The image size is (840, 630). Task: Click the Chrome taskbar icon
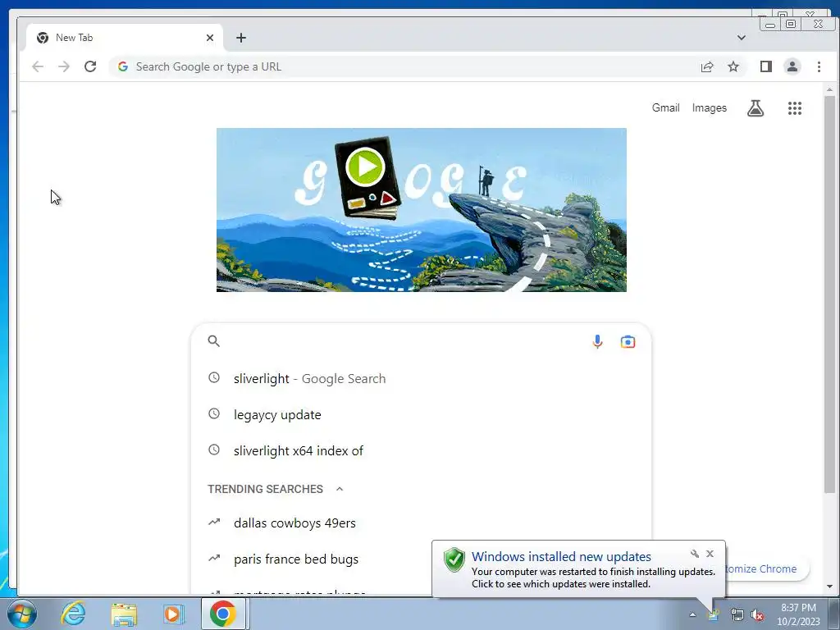[x=223, y=614]
